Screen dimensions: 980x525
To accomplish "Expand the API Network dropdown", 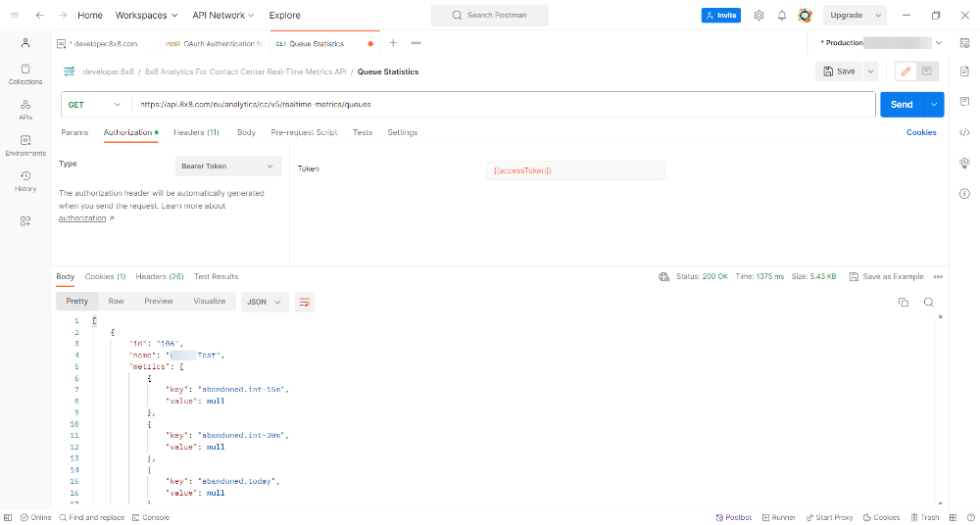I will pyautogui.click(x=223, y=15).
